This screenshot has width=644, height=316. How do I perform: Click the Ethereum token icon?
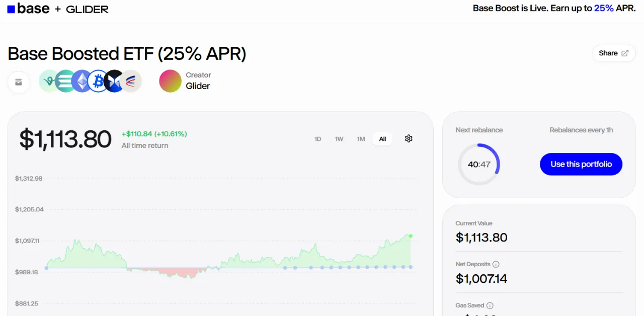pos(82,81)
